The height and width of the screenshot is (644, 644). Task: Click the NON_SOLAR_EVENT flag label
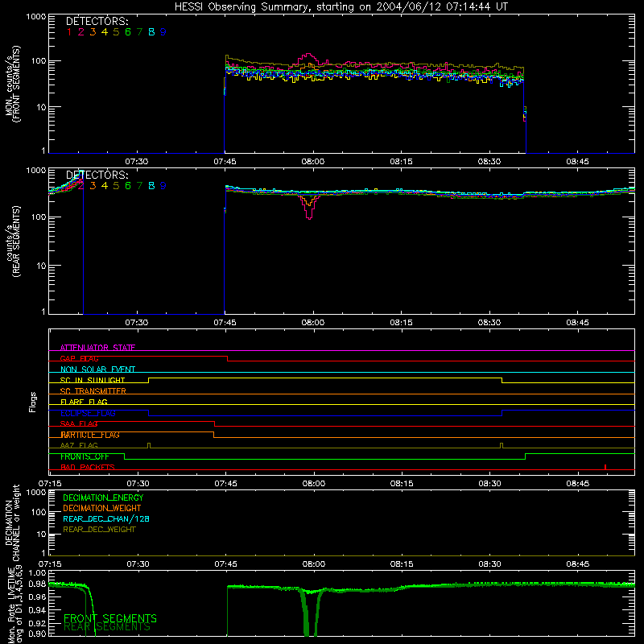pyautogui.click(x=97, y=369)
